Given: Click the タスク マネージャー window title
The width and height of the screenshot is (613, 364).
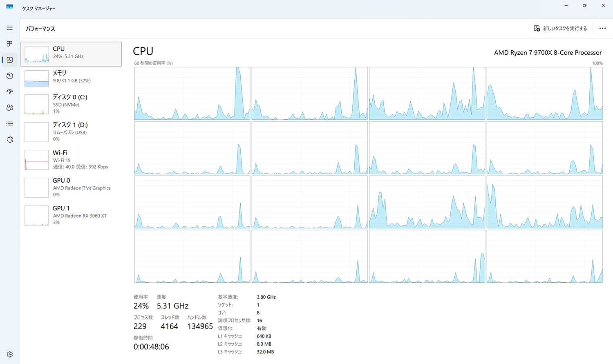Looking at the screenshot, I should click(39, 8).
